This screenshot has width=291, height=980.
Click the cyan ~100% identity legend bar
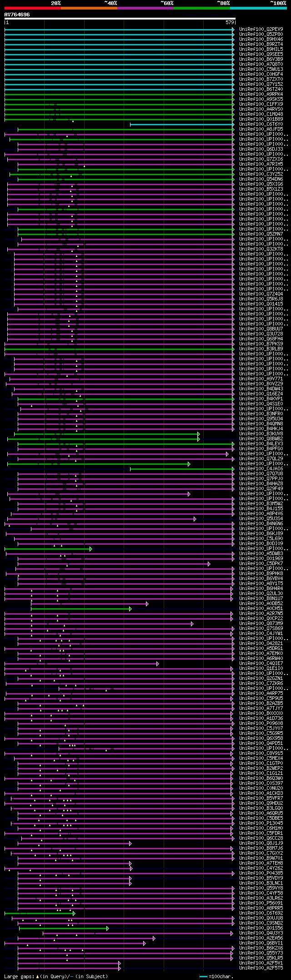click(x=258, y=8)
